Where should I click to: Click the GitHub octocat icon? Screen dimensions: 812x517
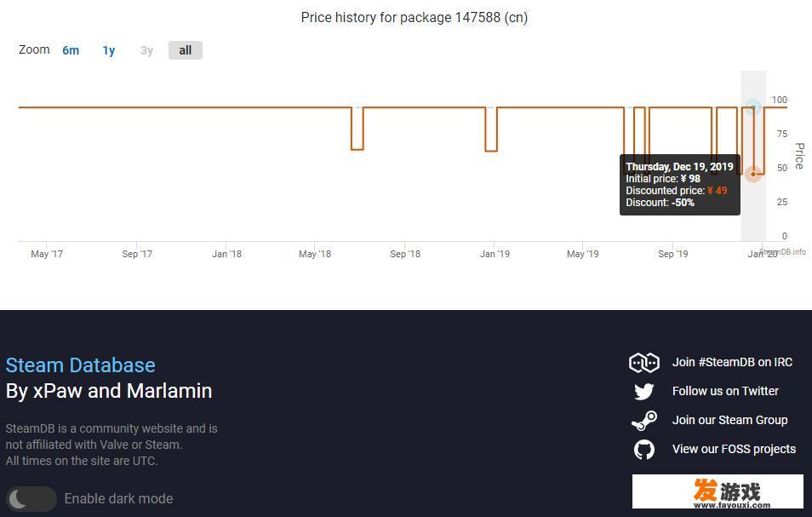click(643, 449)
